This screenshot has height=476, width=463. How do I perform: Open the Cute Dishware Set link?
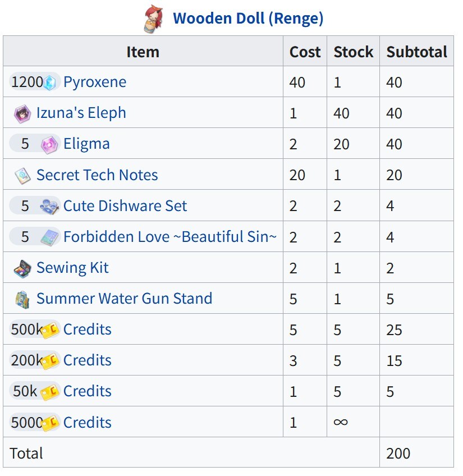tap(125, 206)
